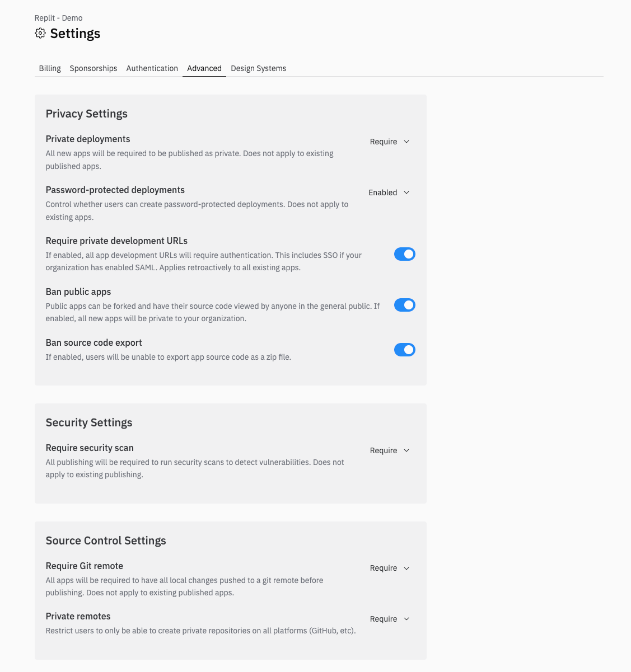Click the Settings gear icon
The height and width of the screenshot is (672, 631).
(40, 33)
